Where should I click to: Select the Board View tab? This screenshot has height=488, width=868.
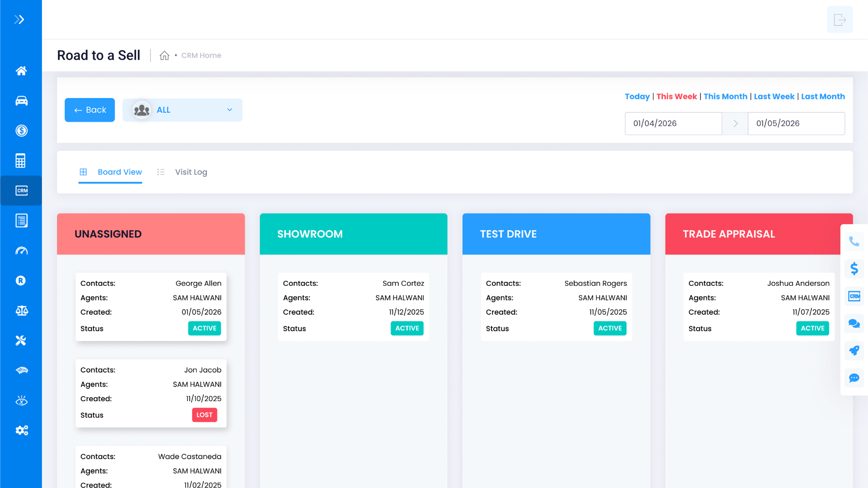point(119,172)
